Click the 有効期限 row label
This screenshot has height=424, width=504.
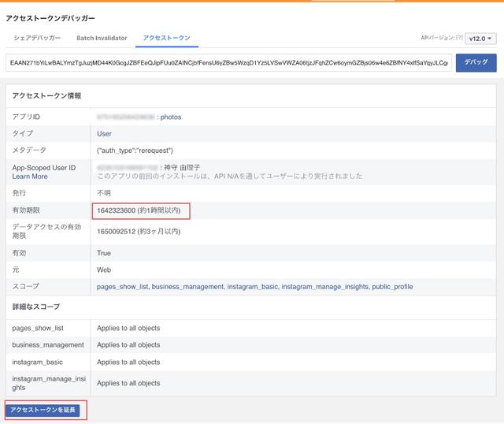pos(26,210)
